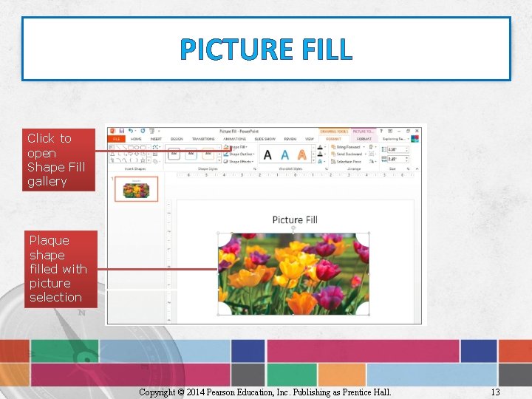Apply the blue WordArt style A

click(x=285, y=155)
